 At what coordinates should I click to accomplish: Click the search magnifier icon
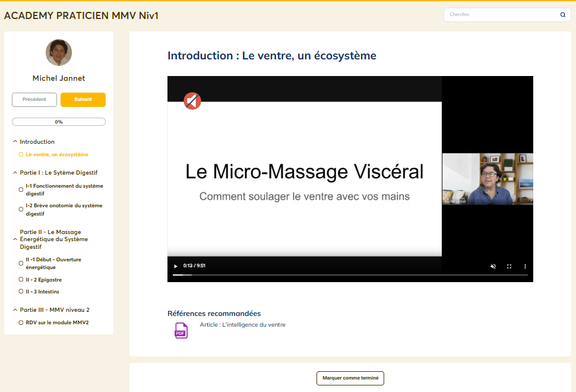click(562, 15)
